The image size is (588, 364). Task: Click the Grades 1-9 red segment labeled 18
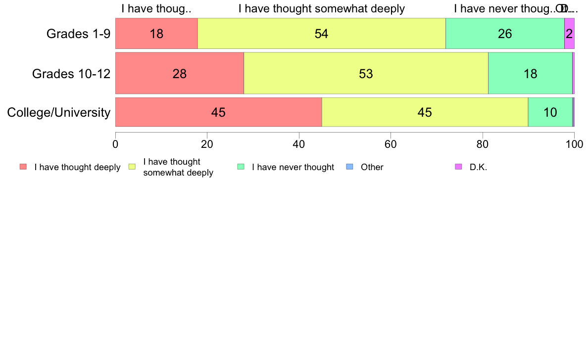coord(156,33)
